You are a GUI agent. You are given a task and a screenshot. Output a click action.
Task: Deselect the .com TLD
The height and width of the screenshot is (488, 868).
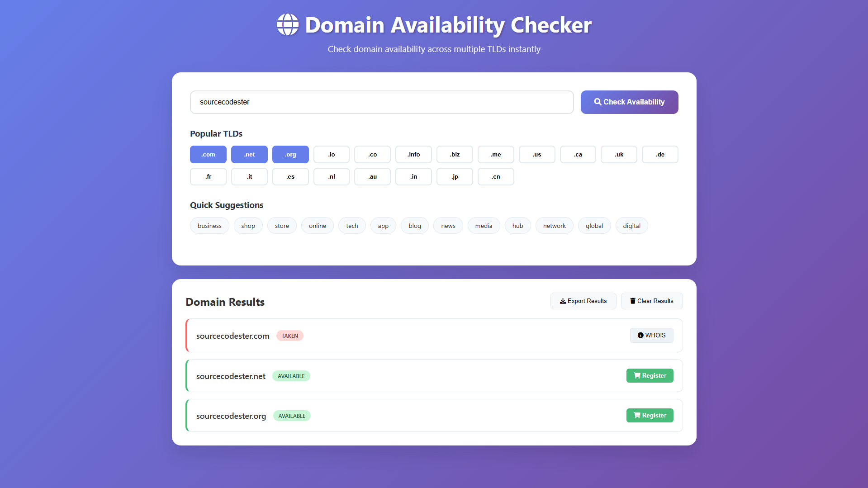click(x=208, y=155)
